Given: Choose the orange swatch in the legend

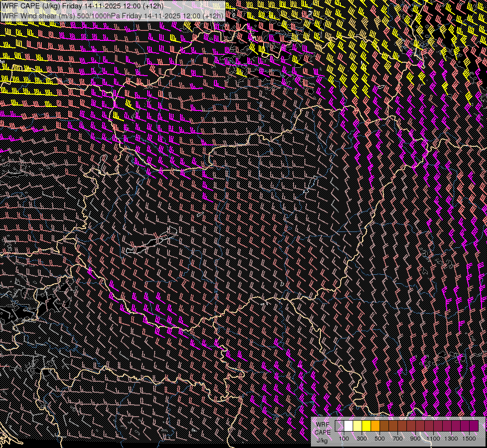Looking at the screenshot, I should tap(375, 426).
